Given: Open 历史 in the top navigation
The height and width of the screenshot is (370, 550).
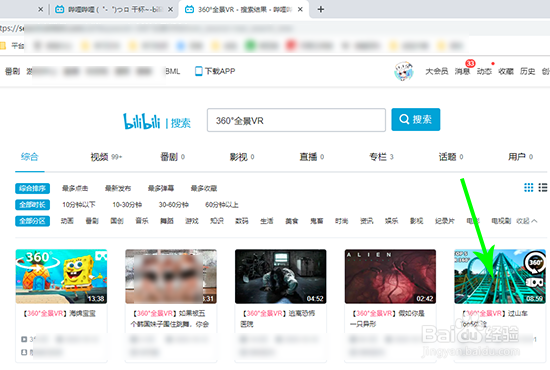Looking at the screenshot, I should click(528, 71).
